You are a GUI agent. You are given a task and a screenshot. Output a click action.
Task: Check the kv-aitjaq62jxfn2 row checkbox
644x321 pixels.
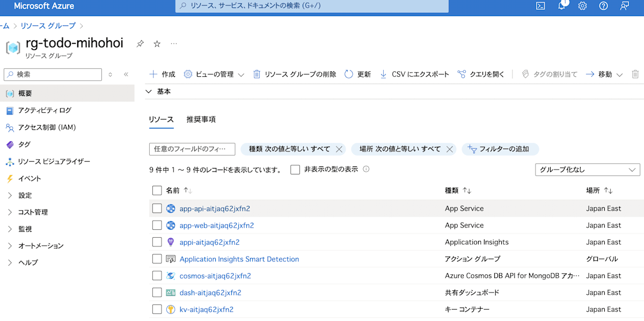click(157, 309)
